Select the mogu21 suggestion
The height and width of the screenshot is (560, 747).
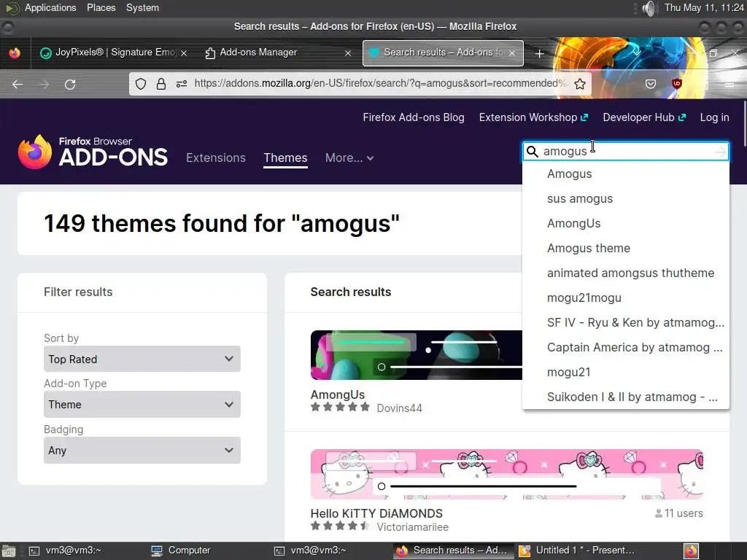pos(625,372)
